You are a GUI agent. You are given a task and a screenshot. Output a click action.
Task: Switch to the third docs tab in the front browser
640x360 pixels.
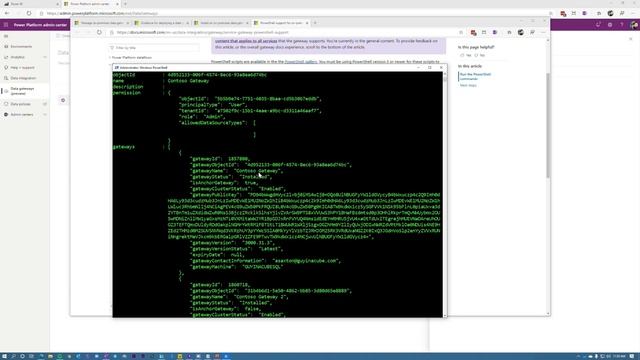(221, 23)
